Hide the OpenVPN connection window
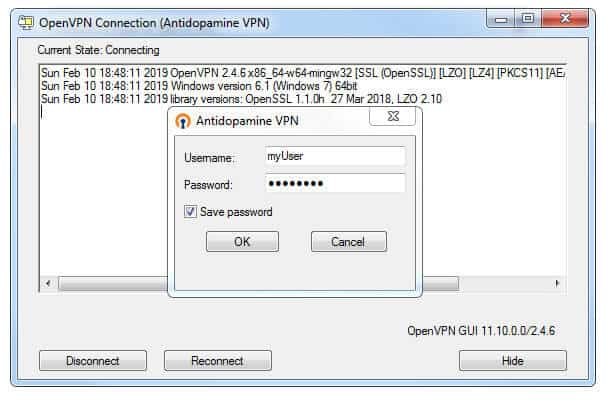The image size is (615, 403). pyautogui.click(x=513, y=361)
